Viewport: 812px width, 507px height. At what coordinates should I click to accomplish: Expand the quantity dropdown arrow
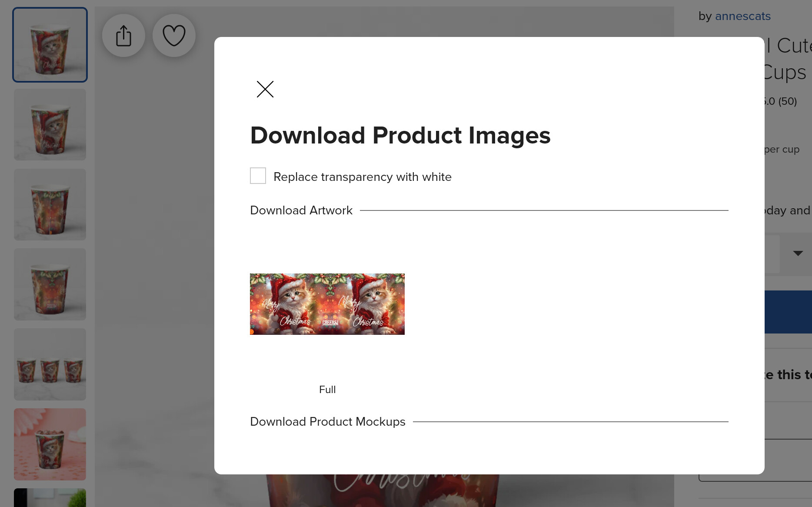[798, 253]
